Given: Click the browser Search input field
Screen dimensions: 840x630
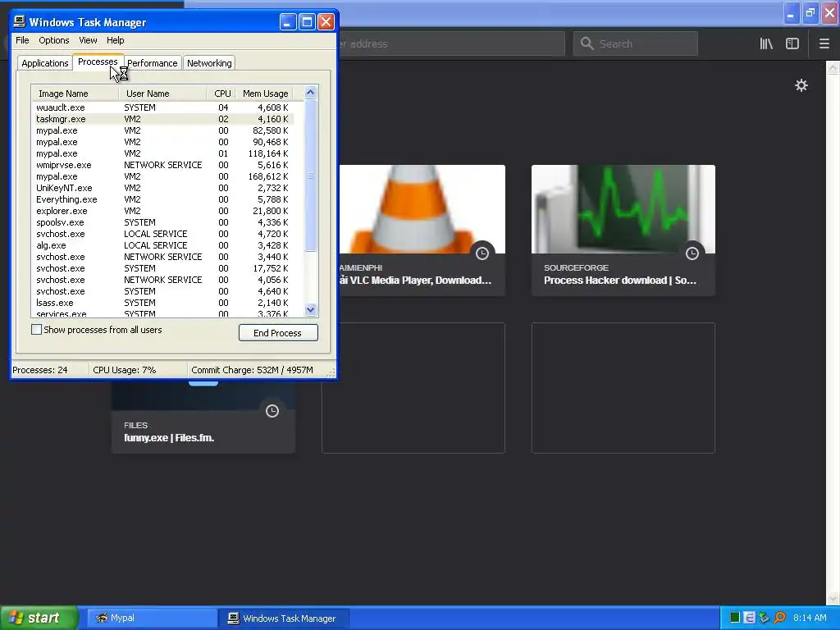Looking at the screenshot, I should coord(636,44).
